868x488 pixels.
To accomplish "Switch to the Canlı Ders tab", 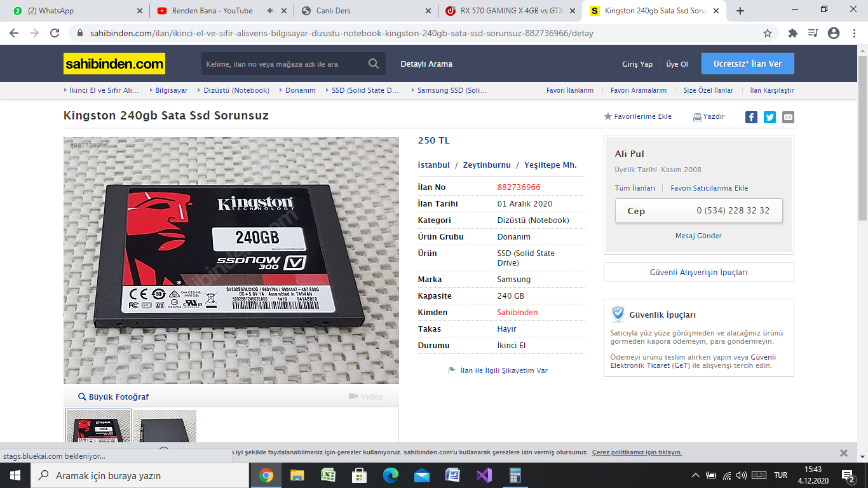I will pos(366,11).
